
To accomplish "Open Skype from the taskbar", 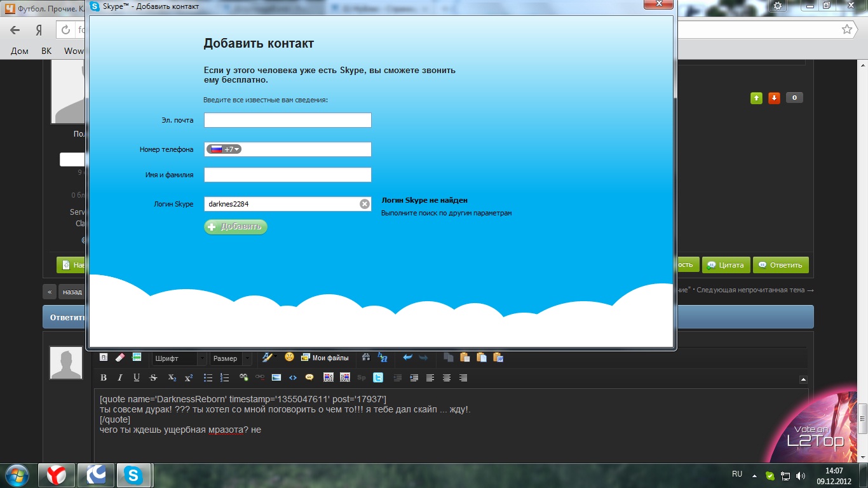I will [133, 475].
